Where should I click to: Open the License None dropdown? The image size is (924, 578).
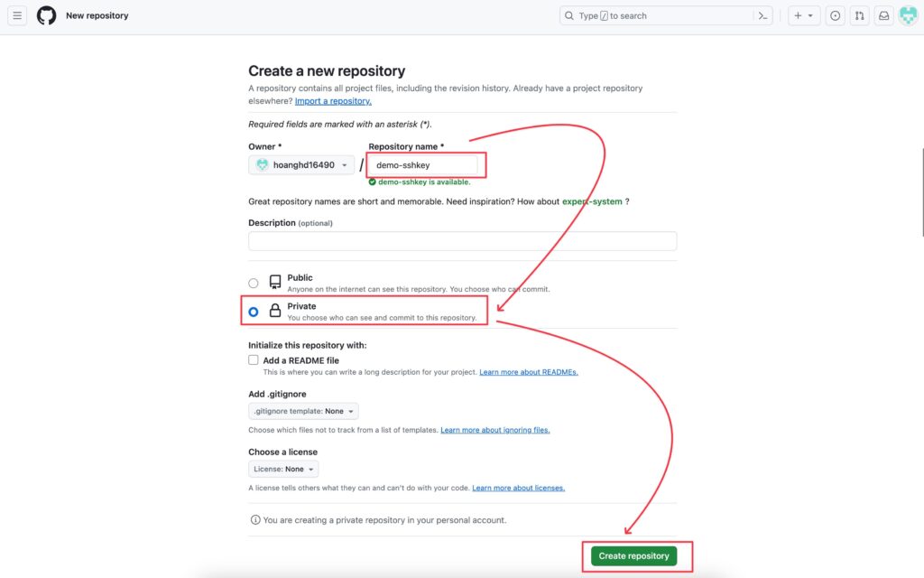point(283,469)
